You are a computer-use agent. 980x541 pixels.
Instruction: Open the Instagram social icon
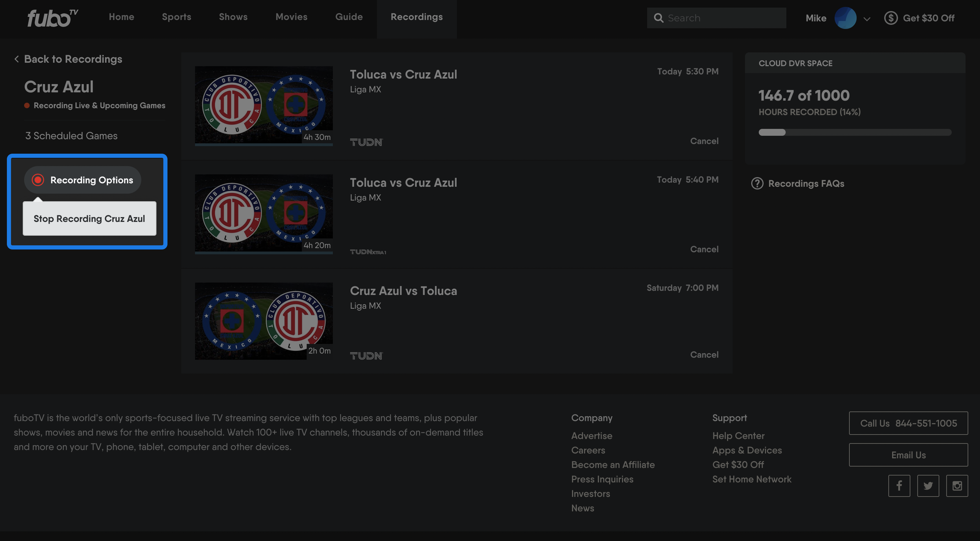(x=957, y=486)
